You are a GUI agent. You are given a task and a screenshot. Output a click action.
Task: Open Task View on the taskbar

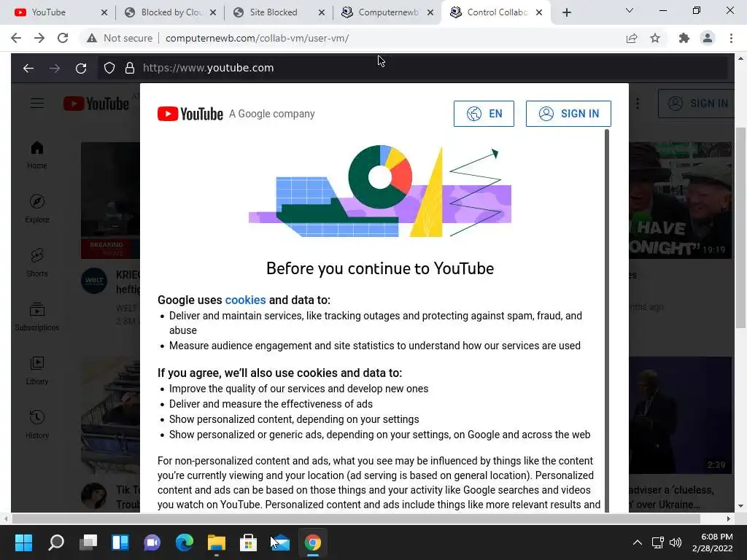coord(88,542)
